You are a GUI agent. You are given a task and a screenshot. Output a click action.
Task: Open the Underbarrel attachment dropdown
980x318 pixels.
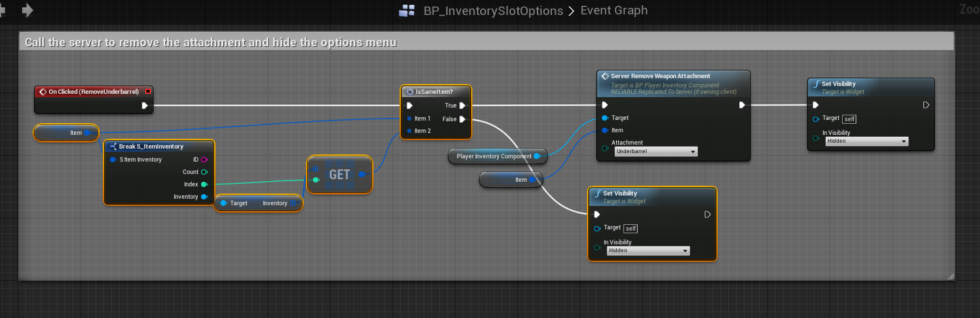pyautogui.click(x=655, y=151)
